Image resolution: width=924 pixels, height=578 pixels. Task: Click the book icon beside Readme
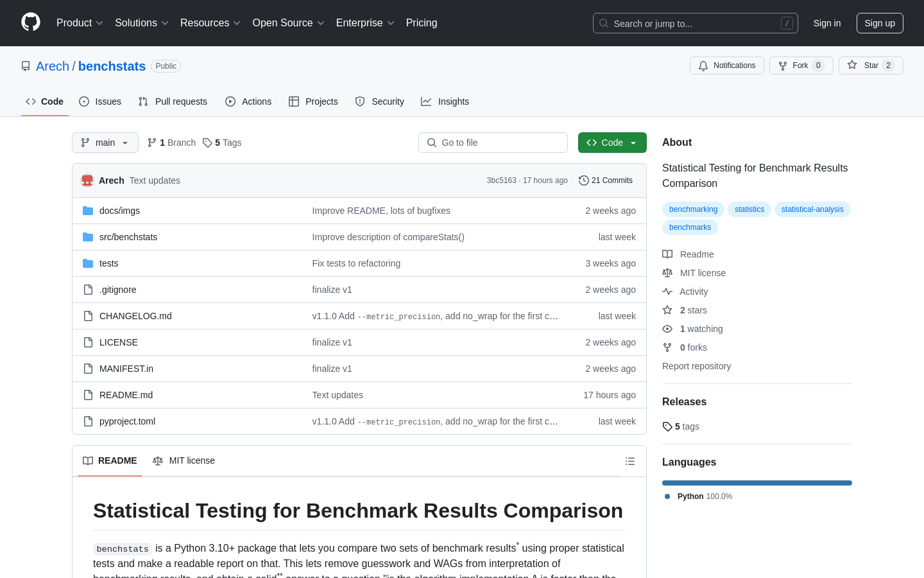tap(667, 254)
